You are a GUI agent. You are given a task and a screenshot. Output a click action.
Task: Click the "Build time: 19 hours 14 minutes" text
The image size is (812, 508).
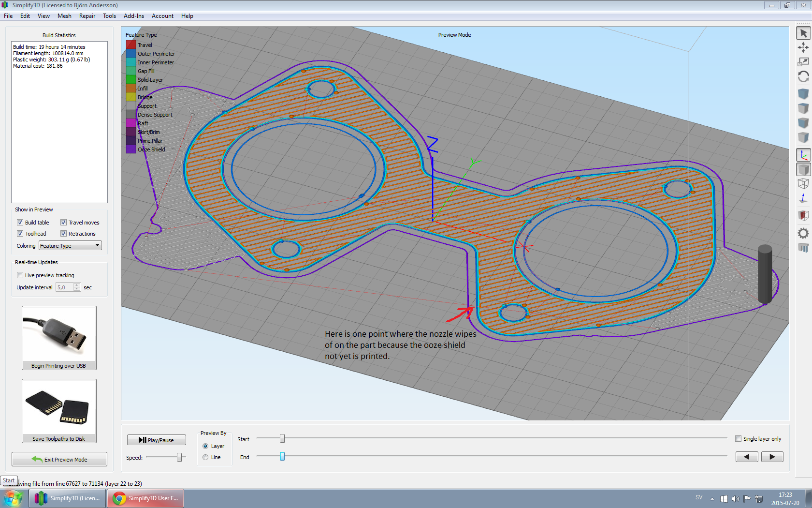click(x=49, y=47)
